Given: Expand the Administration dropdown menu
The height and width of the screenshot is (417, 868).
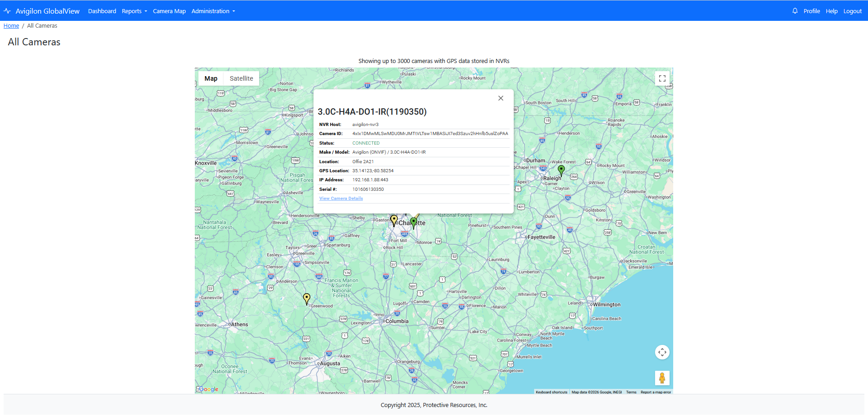Looking at the screenshot, I should click(213, 11).
